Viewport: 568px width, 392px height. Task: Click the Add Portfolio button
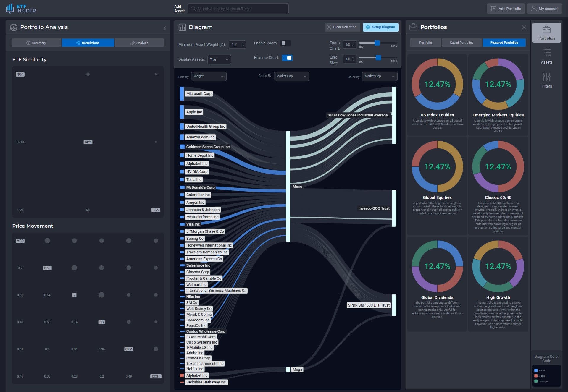(x=506, y=9)
